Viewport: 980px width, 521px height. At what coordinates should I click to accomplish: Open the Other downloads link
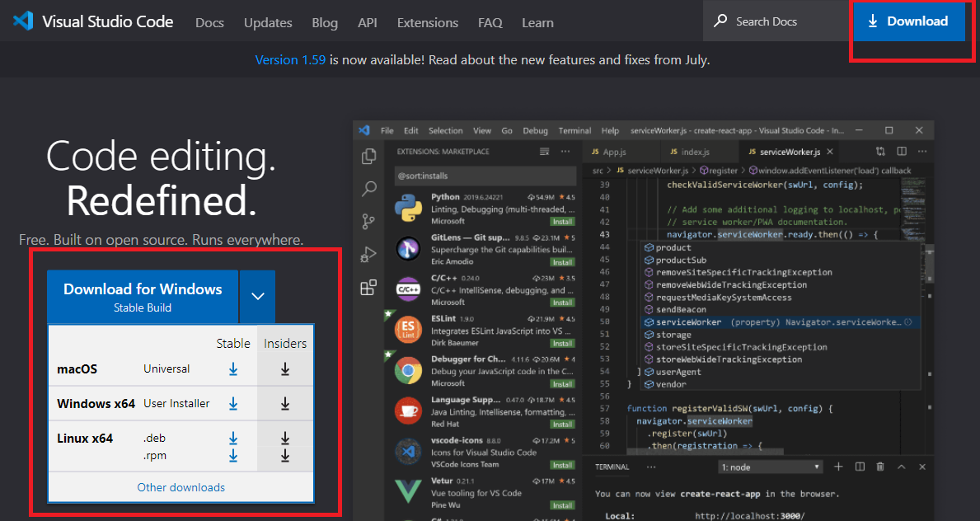click(x=181, y=487)
